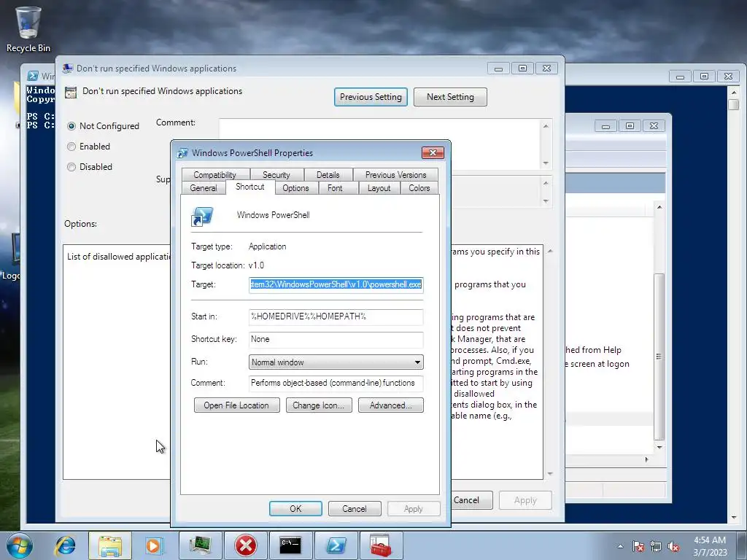
Task: Click horizontal scroll right arrow in rear window
Action: point(646,459)
